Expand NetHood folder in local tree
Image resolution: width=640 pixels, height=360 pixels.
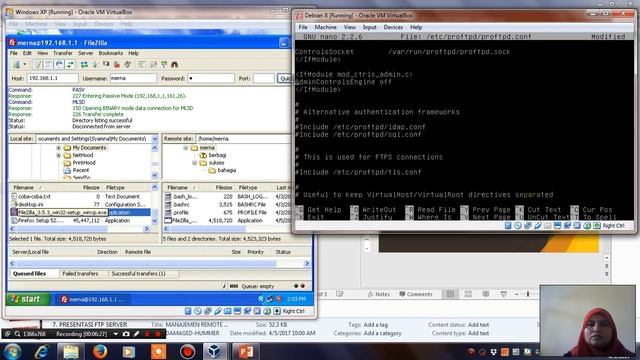[58, 156]
